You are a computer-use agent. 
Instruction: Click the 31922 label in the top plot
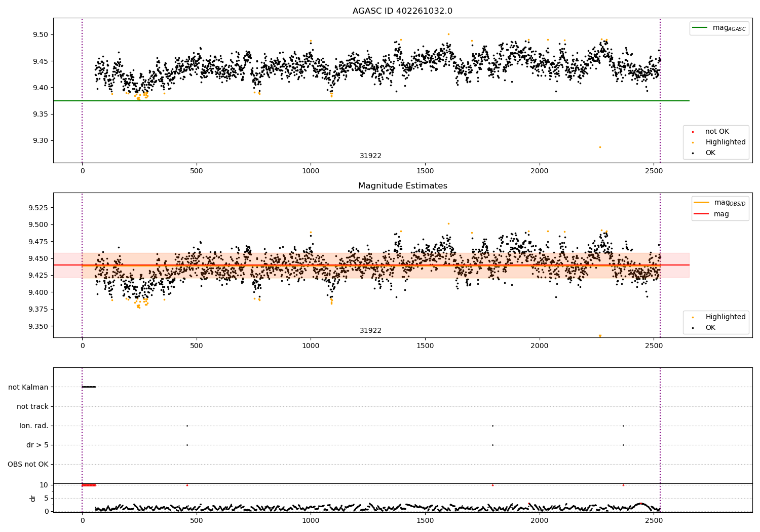pyautogui.click(x=370, y=156)
